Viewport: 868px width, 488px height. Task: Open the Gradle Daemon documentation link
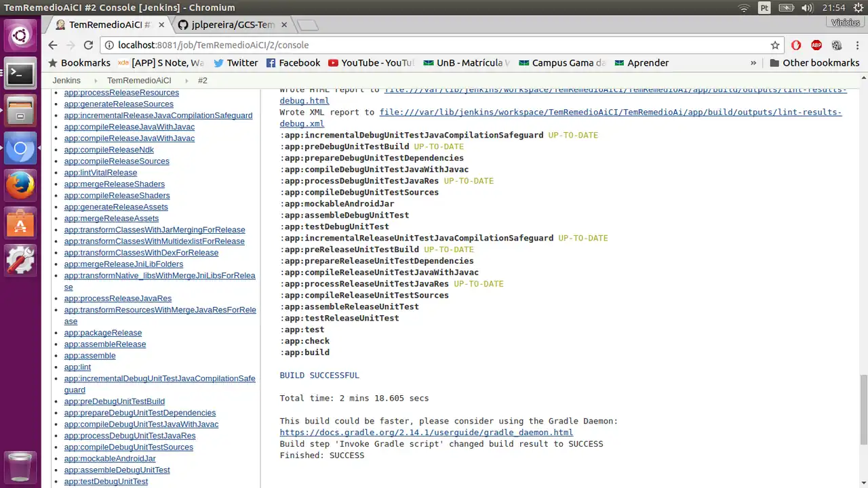(x=426, y=432)
